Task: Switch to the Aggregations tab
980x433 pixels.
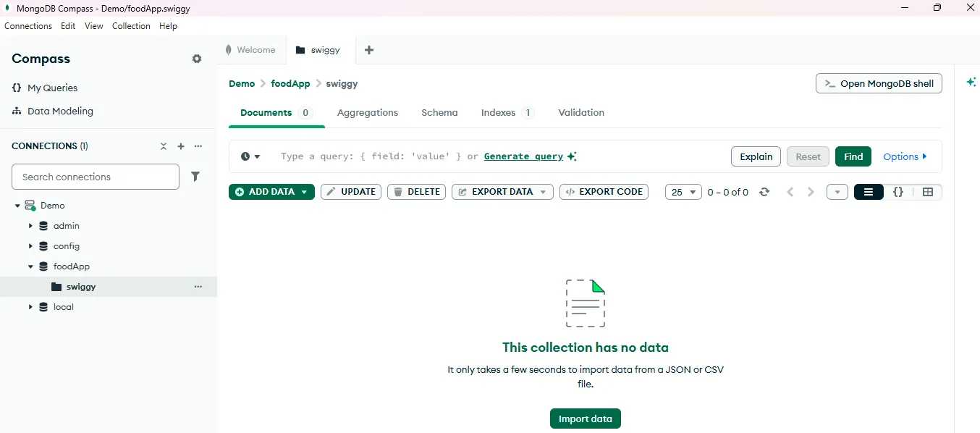Action: click(367, 113)
